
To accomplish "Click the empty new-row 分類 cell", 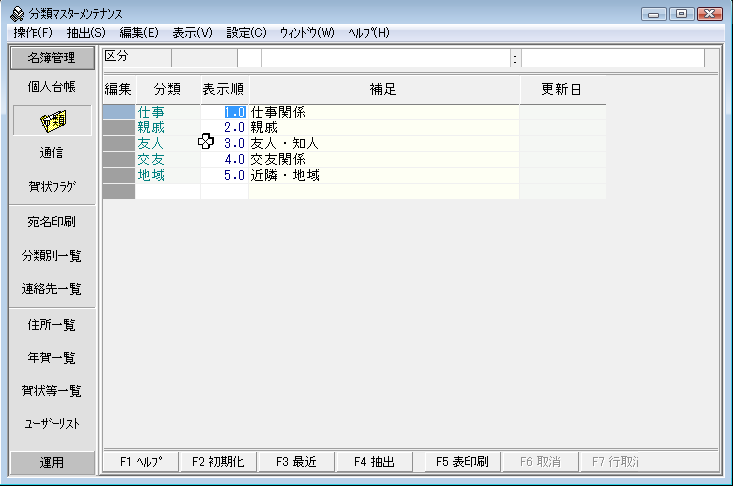I will coord(167,191).
